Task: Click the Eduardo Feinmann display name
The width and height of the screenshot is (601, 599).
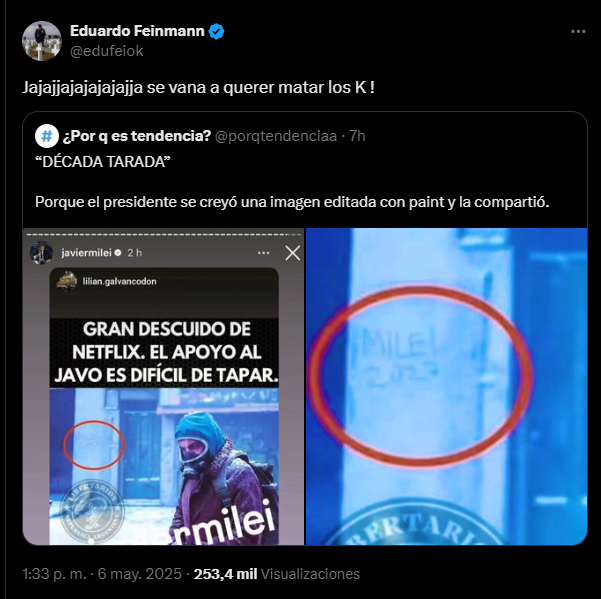Action: [x=137, y=31]
